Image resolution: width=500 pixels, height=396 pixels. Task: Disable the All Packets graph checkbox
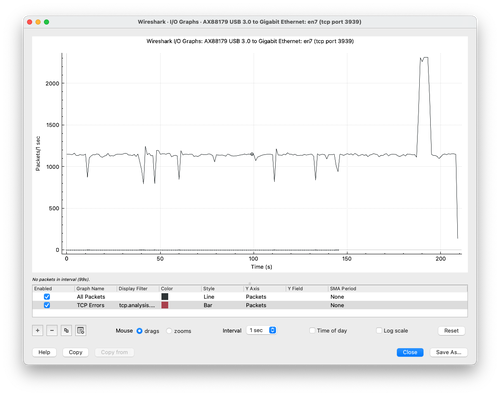47,297
